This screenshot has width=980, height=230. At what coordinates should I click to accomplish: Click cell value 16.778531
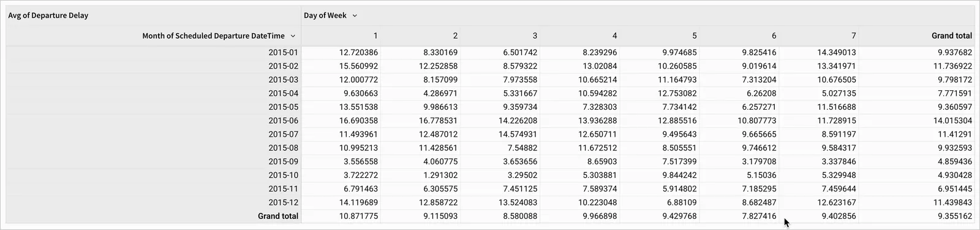click(x=438, y=121)
